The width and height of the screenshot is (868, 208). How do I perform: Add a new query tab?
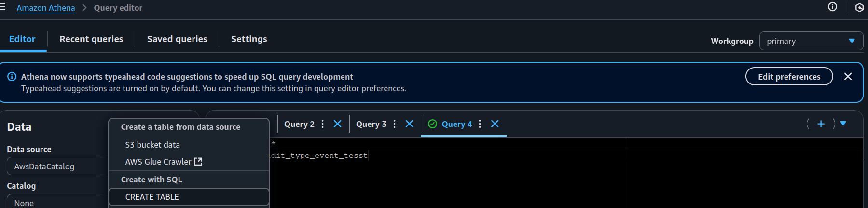[x=821, y=124]
